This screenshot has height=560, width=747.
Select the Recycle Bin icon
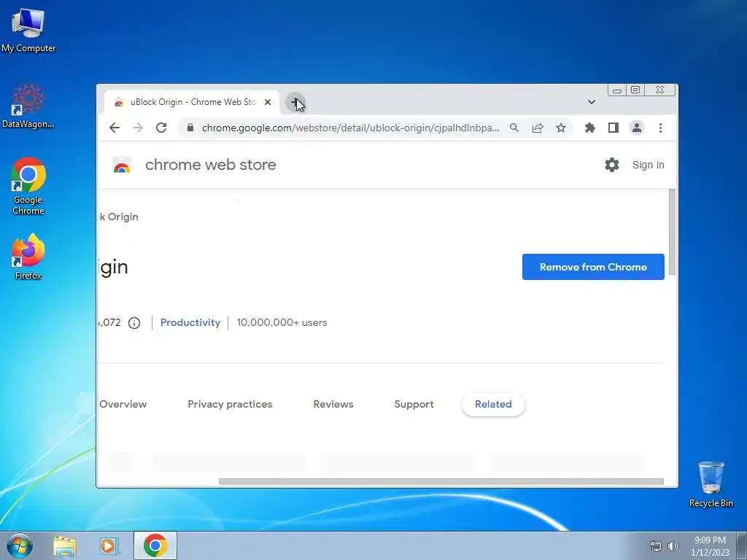711,484
